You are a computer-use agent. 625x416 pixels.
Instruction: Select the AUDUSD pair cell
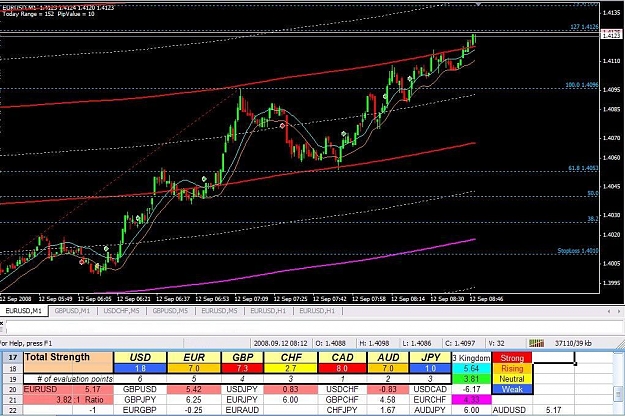pyautogui.click(x=512, y=410)
